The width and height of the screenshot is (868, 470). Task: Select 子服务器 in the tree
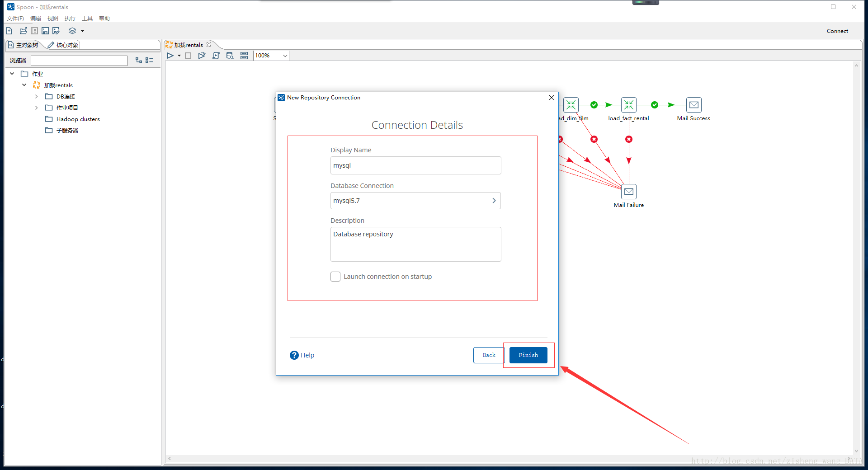[x=67, y=130]
